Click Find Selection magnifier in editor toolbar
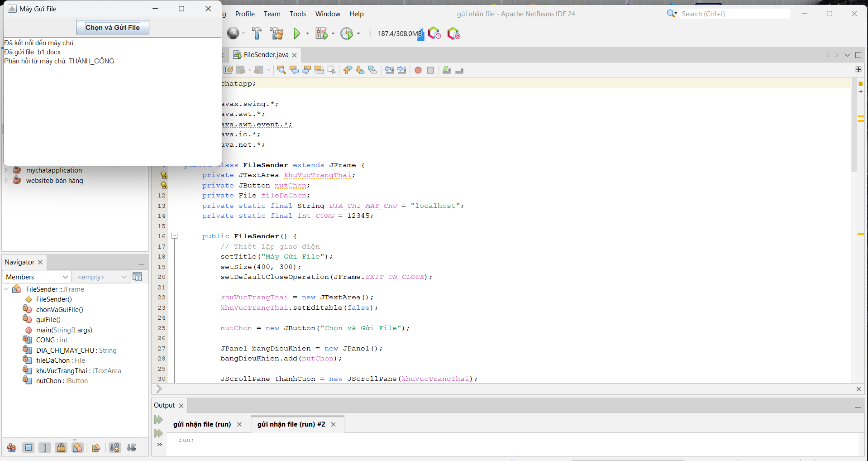The image size is (868, 461). (281, 70)
